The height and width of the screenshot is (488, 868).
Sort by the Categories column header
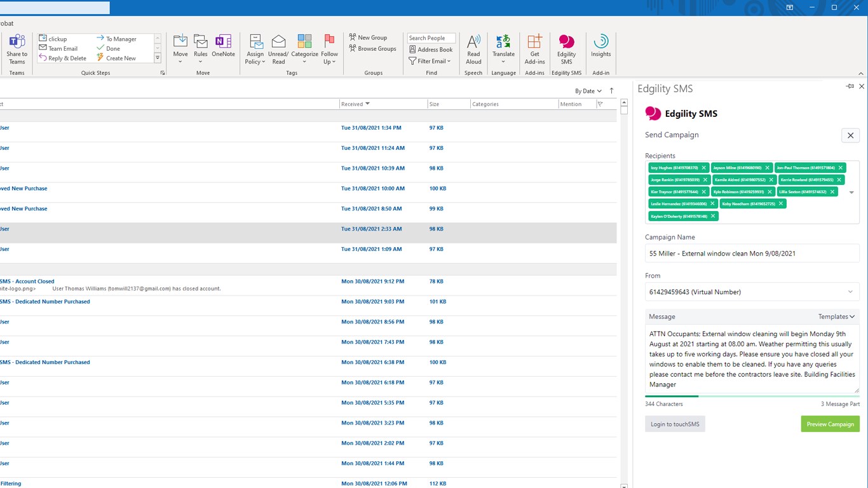click(514, 104)
